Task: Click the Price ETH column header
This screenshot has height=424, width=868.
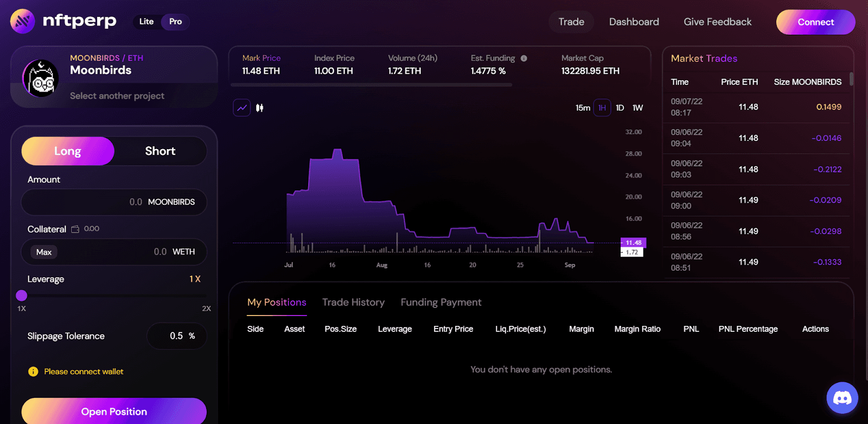Action: point(739,82)
